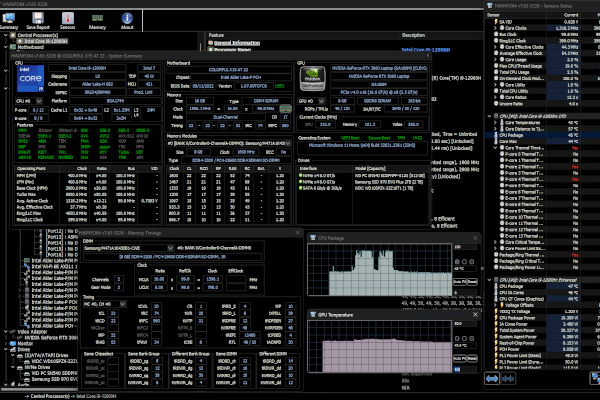Click the maximum value field in CPU Package graph
Viewport: 600px width, 400px height.
pos(465,247)
